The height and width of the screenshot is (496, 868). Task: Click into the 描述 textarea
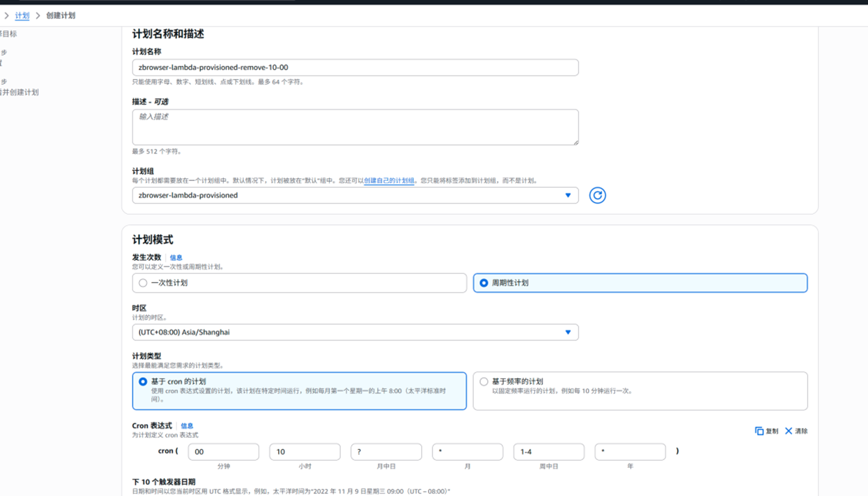pos(355,127)
